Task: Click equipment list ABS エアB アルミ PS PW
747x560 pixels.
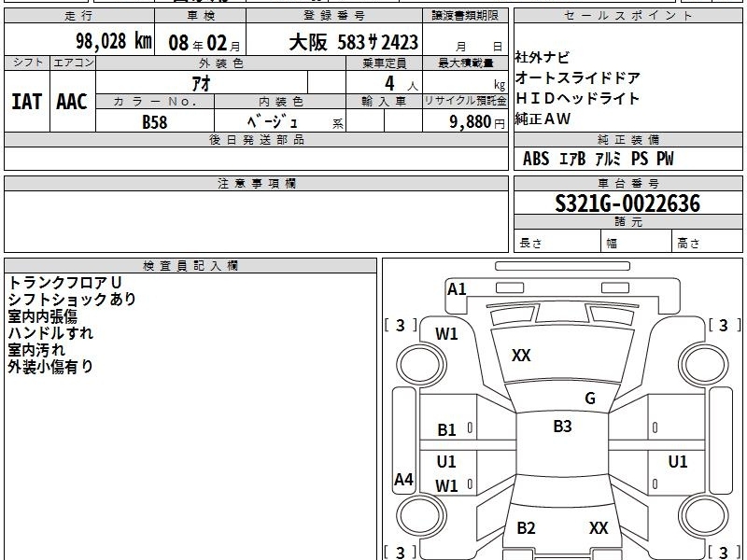Action: tap(599, 159)
